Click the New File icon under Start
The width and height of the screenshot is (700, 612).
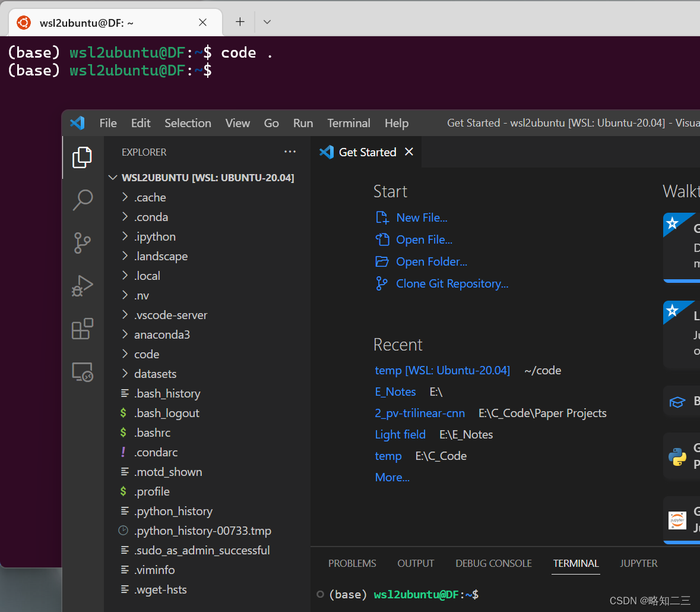pyautogui.click(x=382, y=217)
